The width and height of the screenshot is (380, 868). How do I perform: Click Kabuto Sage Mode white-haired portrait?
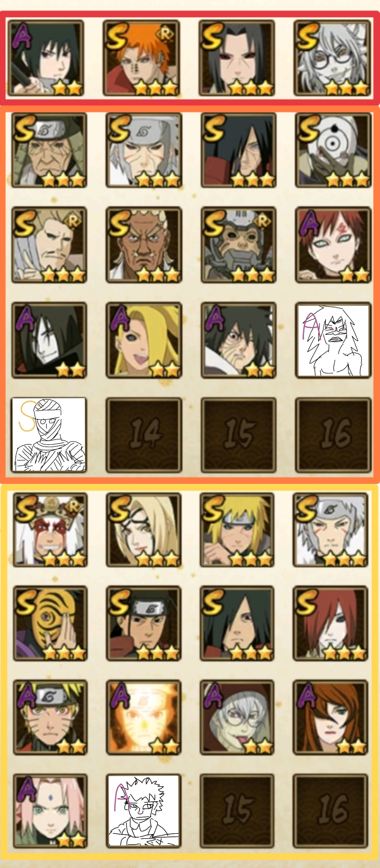332,58
